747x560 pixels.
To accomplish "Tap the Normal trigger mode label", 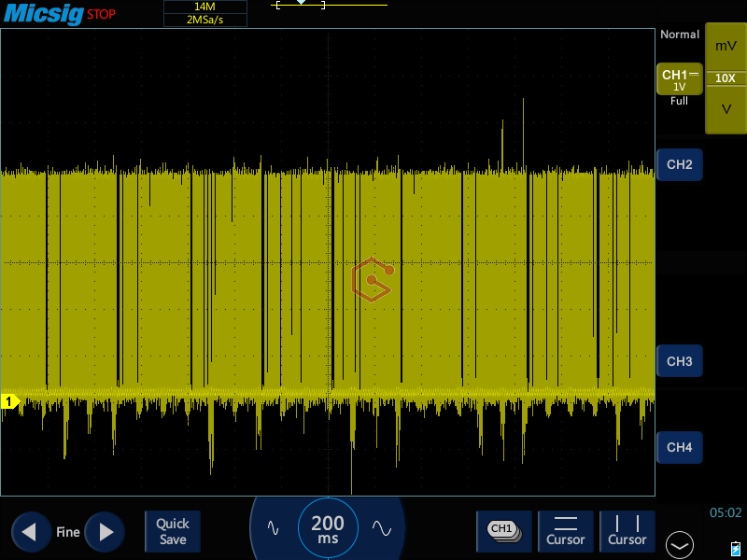I will click(680, 35).
